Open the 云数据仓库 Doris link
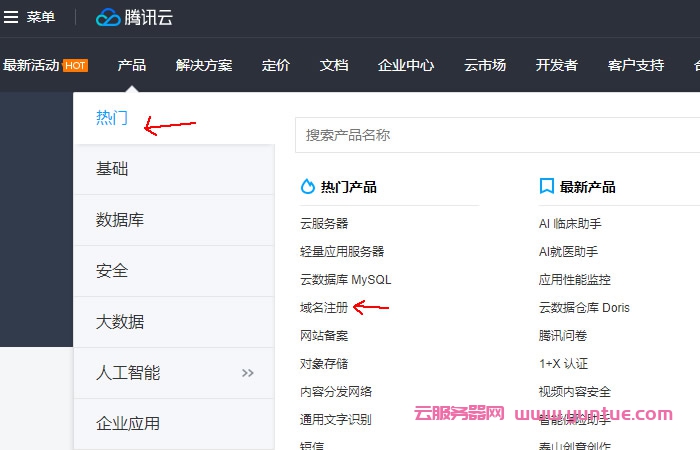Image resolution: width=700 pixels, height=450 pixels. point(584,308)
